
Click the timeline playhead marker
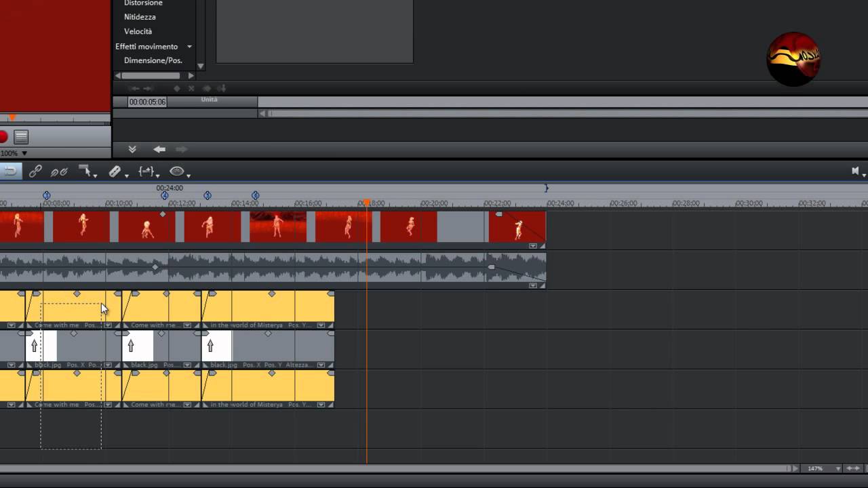[x=367, y=203]
